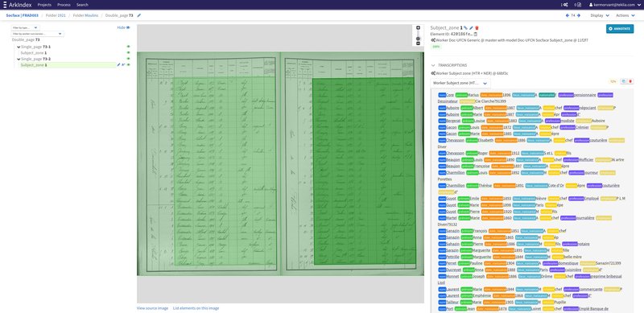Edit the Double_page 73 name pencil
Image resolution: width=644 pixels, height=313 pixels.
[138, 15]
